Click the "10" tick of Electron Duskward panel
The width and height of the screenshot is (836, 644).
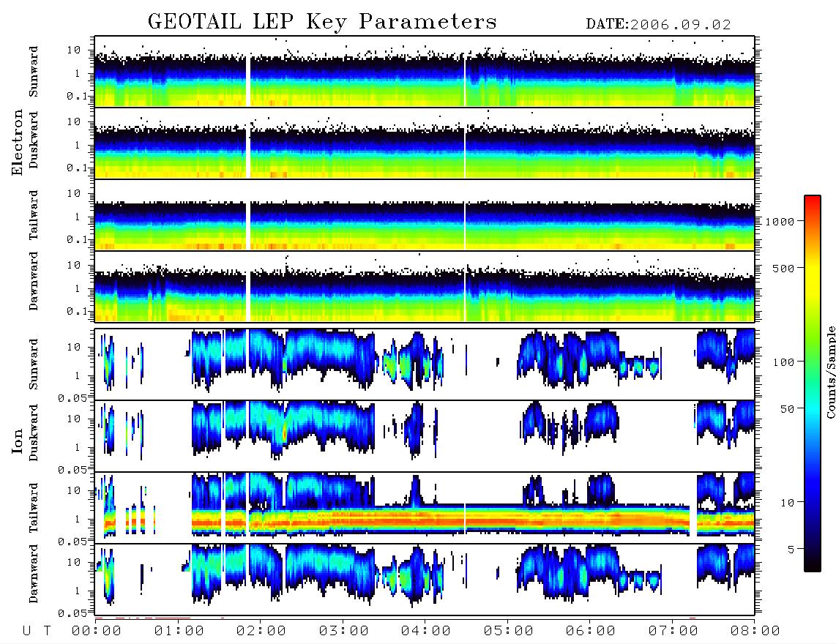74,121
